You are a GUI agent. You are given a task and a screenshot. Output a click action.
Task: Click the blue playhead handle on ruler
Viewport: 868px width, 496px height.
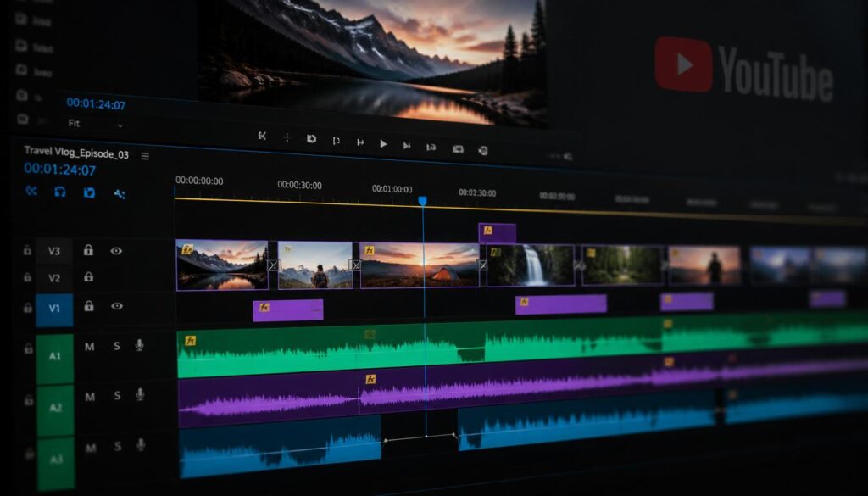click(x=422, y=200)
